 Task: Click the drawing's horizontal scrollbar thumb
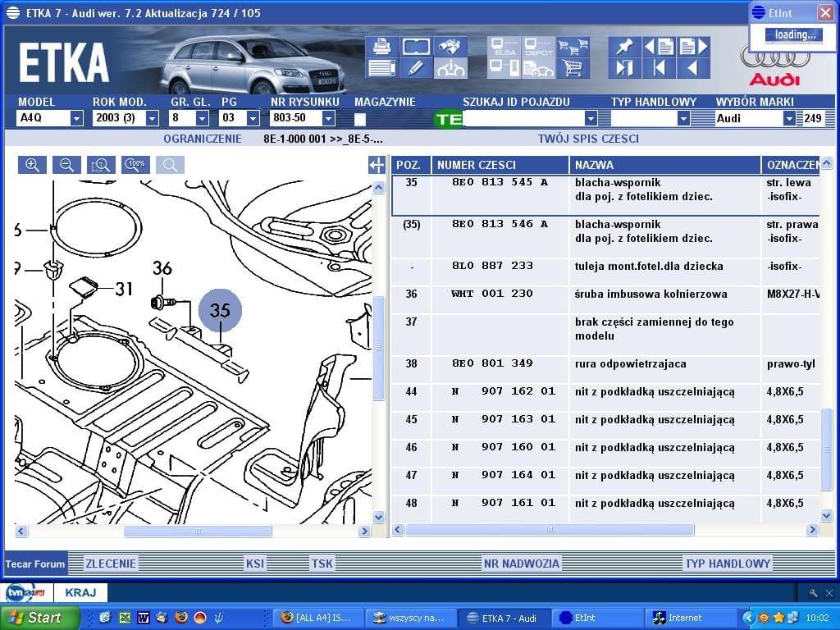tap(198, 531)
